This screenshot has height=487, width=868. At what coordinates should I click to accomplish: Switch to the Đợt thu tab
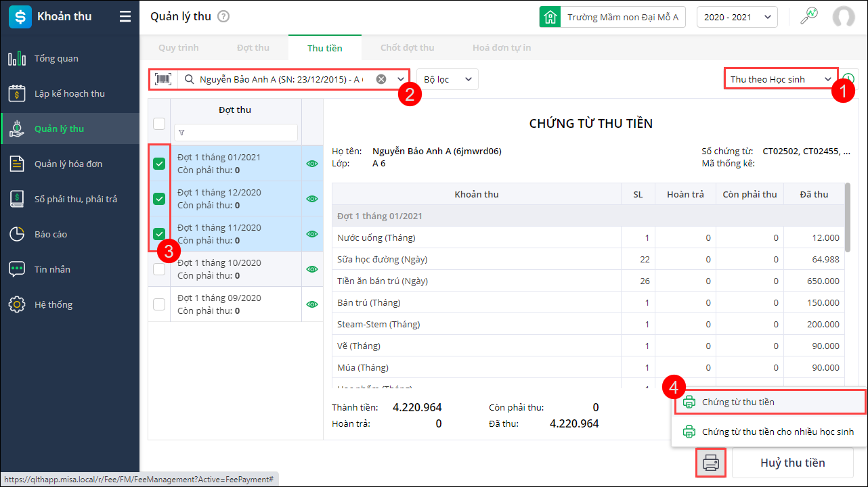(253, 48)
